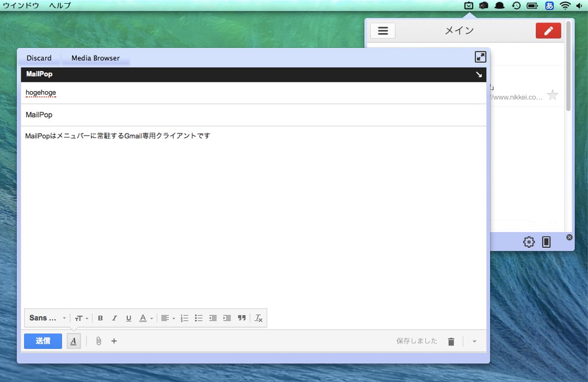Open the text alignment dropdown
588x382 pixels.
[x=168, y=318]
